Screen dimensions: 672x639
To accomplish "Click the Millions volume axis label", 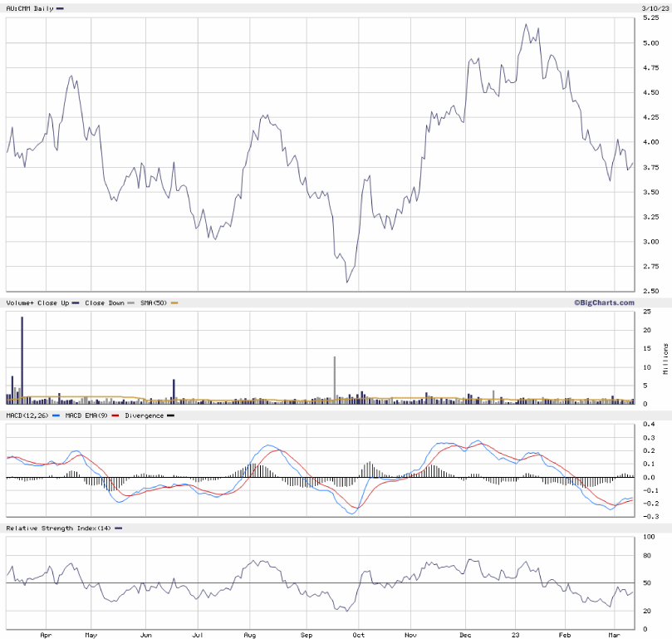I will point(665,358).
